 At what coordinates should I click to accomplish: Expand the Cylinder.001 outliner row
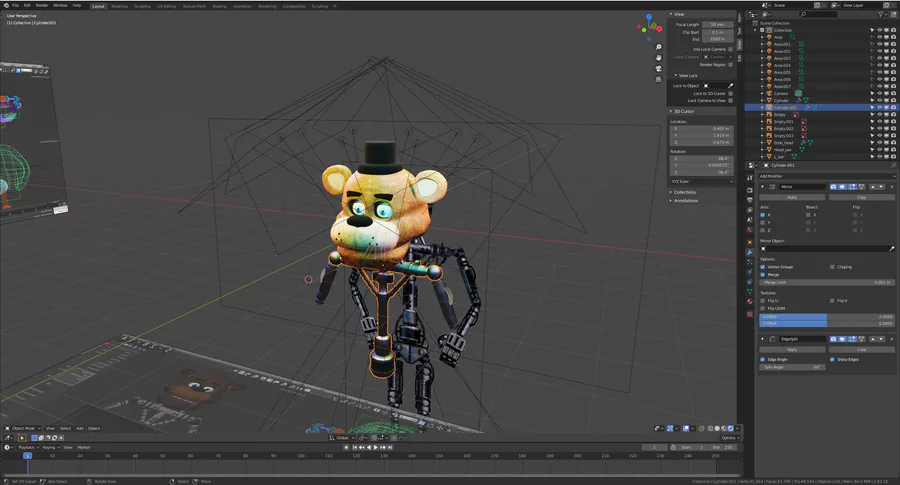pyautogui.click(x=762, y=107)
